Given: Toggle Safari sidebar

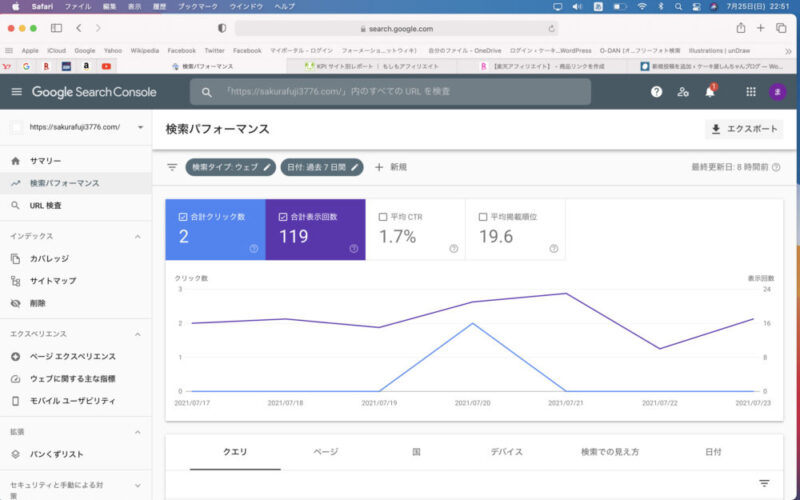Looking at the screenshot, I should pos(56,28).
